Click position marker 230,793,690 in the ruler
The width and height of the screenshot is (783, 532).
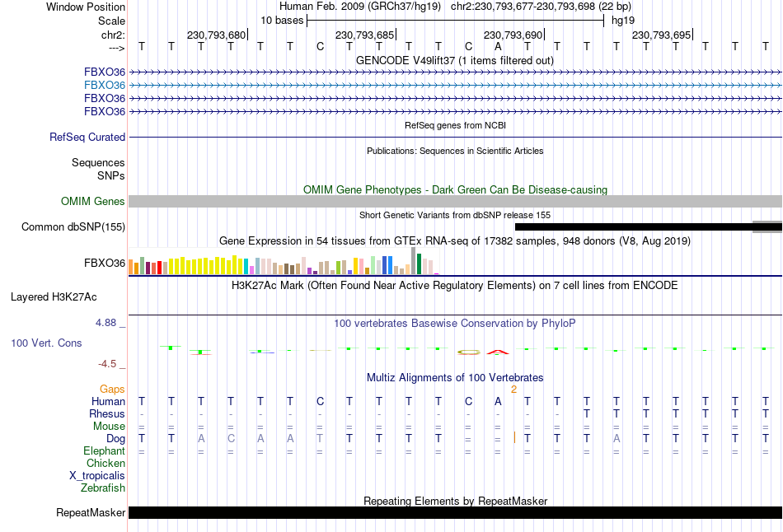513,35
